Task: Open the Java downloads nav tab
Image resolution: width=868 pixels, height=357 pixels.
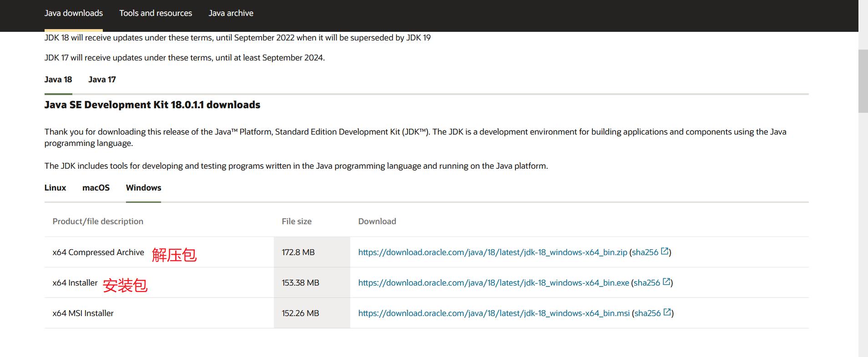Action: (x=74, y=13)
